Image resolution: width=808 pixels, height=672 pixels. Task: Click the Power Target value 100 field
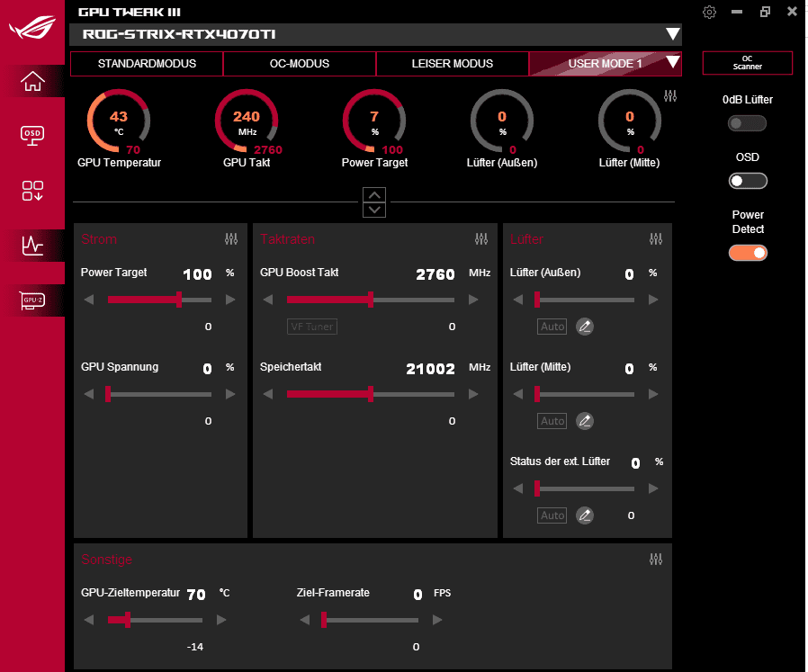click(197, 274)
